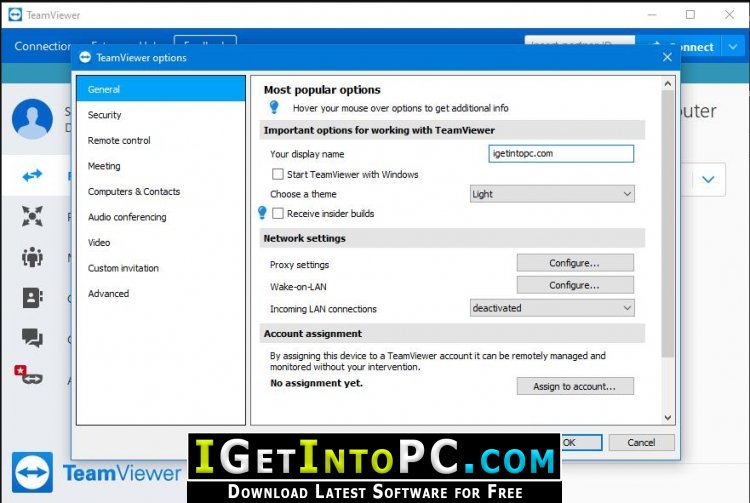Toggle Receive insider builds checkbox
This screenshot has height=503, width=750.
[x=278, y=213]
